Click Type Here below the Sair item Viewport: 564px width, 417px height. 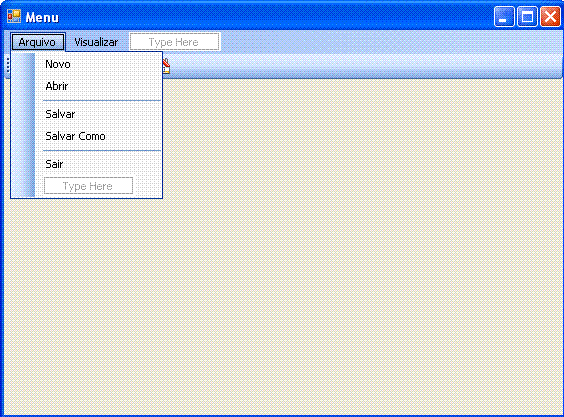88,186
